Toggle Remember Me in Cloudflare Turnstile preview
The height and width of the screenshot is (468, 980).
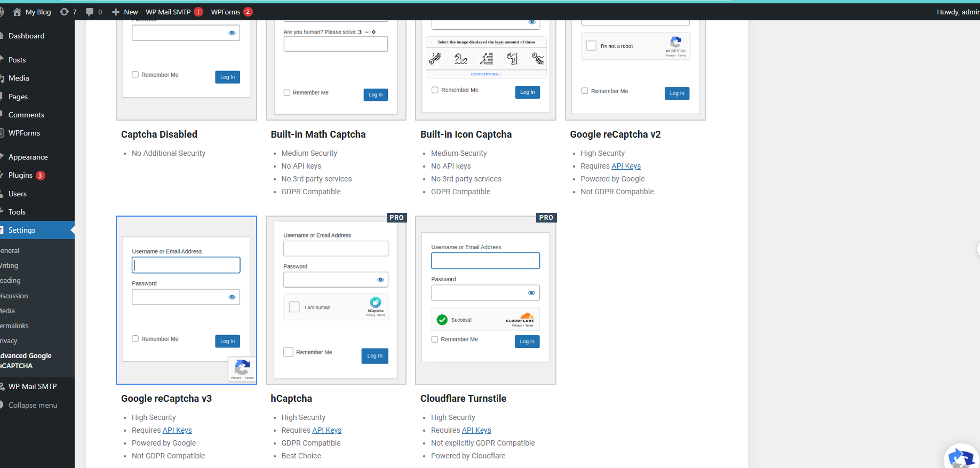(435, 339)
